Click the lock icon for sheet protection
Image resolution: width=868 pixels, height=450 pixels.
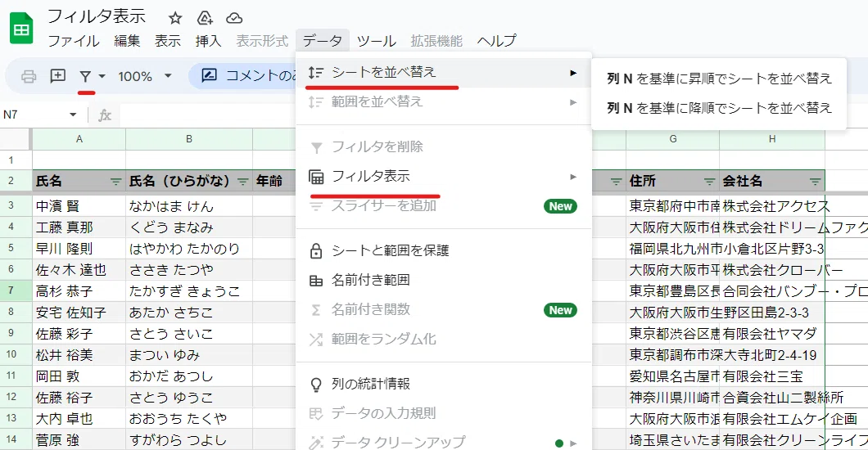316,250
